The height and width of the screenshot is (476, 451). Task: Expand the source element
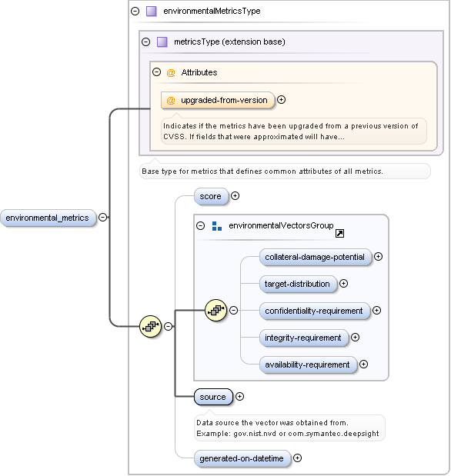(x=240, y=397)
